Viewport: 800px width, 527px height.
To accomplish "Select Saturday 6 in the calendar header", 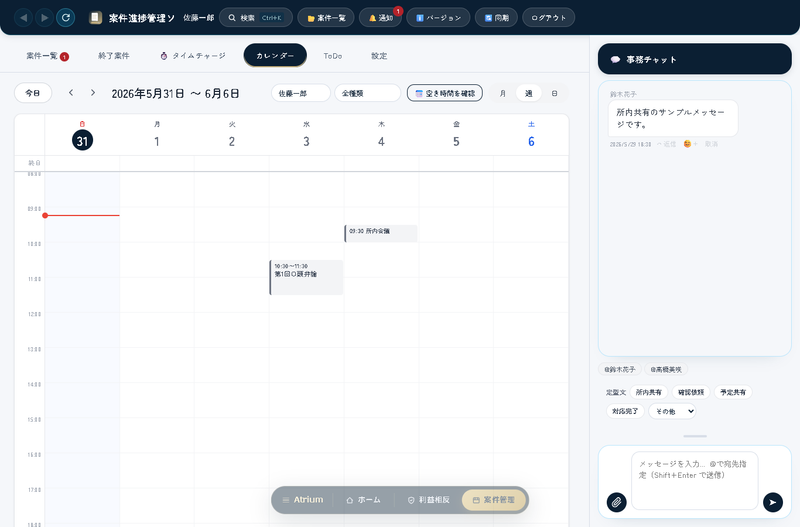I will click(531, 136).
